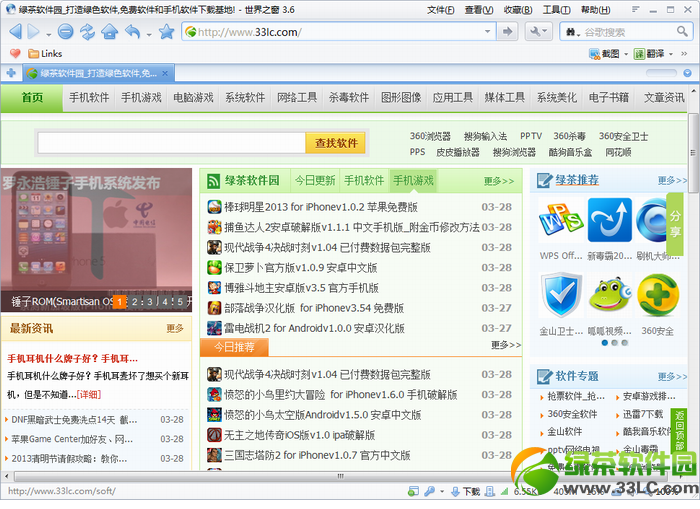
Task: Switch to the 今日更新 tab
Action: [315, 180]
